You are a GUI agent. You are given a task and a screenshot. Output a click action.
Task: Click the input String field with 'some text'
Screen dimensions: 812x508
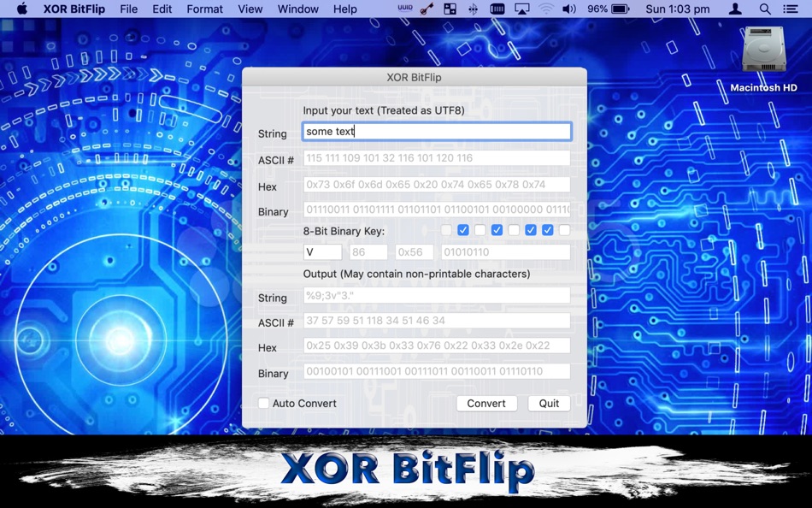click(437, 132)
